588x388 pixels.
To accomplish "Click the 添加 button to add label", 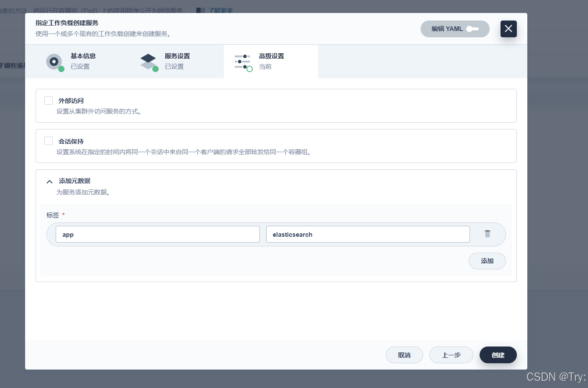I will pos(487,261).
